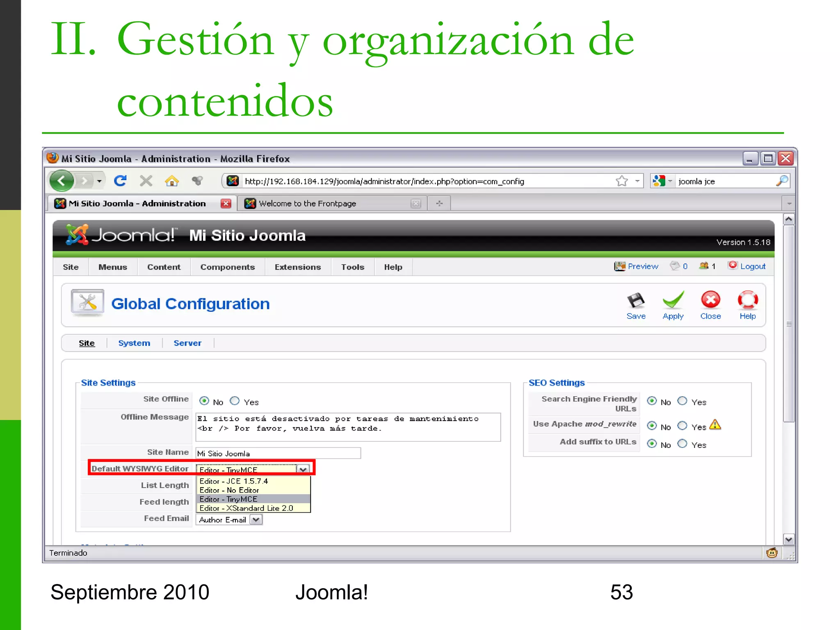
Task: Stop loading with the X toolbar icon
Action: click(x=146, y=180)
